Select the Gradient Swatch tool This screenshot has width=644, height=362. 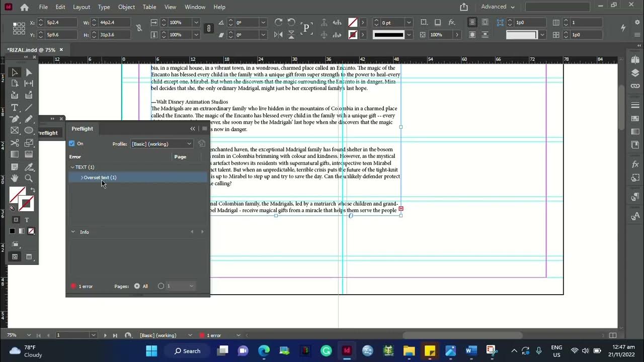[15, 154]
